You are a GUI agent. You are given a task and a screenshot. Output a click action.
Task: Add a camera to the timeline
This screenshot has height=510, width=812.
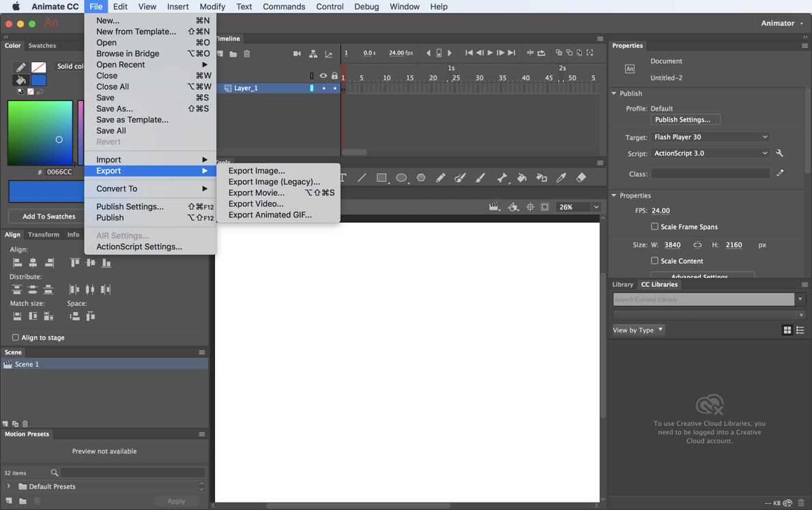click(x=297, y=53)
